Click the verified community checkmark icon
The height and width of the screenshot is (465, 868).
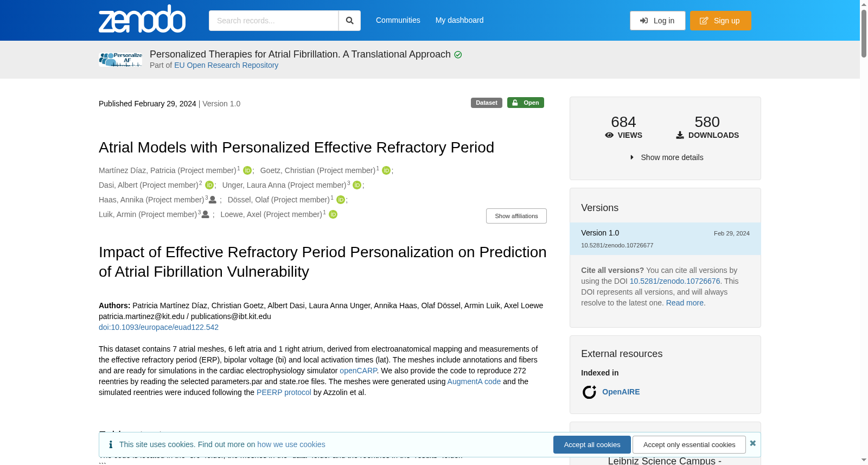pos(458,55)
